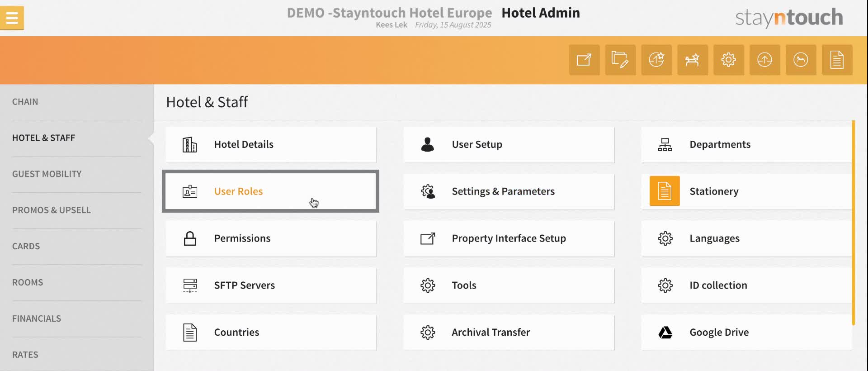The image size is (868, 371).
Task: Click the Google Drive logo icon
Action: (x=665, y=333)
